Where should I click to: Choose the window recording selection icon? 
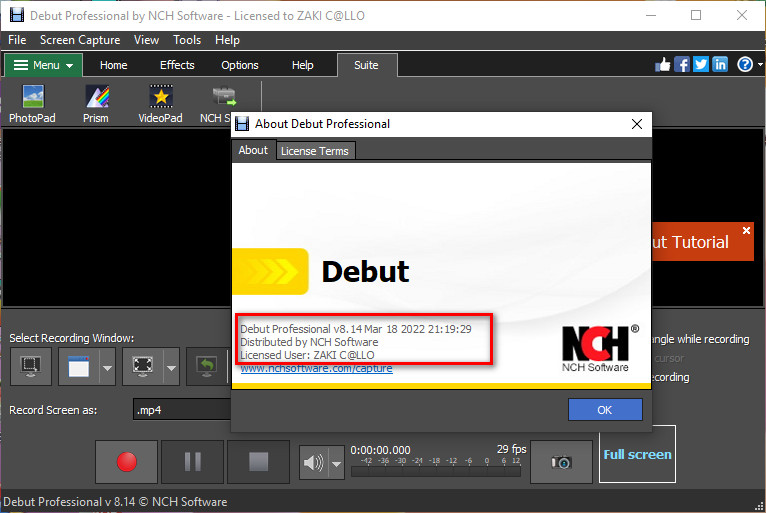point(79,366)
